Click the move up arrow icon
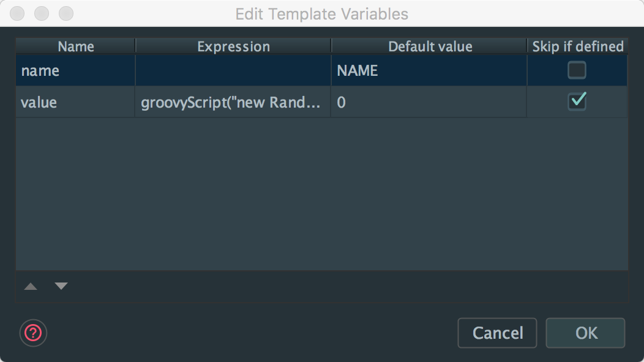644x362 pixels. pyautogui.click(x=31, y=286)
